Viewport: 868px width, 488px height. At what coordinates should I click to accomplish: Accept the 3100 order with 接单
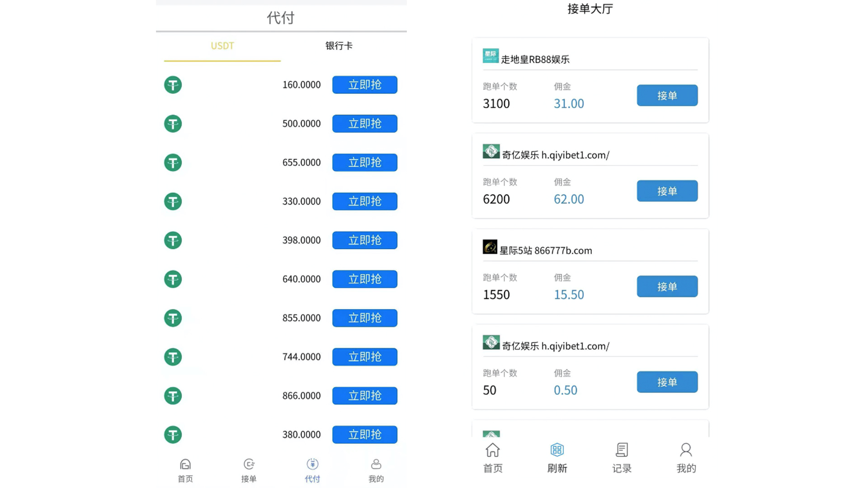click(667, 95)
